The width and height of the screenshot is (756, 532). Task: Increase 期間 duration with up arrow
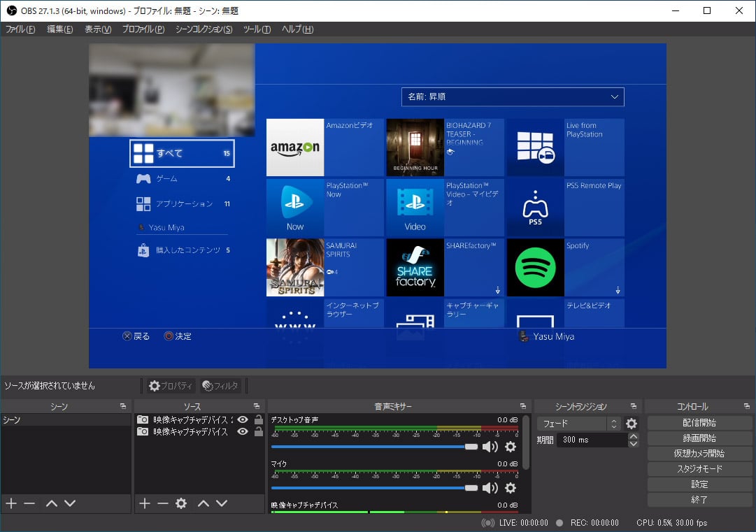pyautogui.click(x=634, y=436)
